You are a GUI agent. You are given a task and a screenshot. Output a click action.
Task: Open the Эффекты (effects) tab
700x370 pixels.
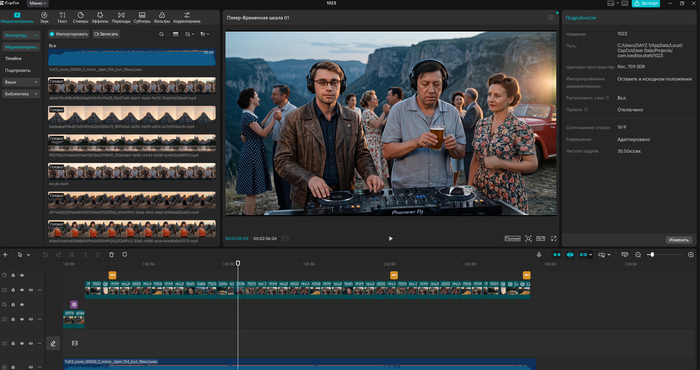tap(100, 17)
